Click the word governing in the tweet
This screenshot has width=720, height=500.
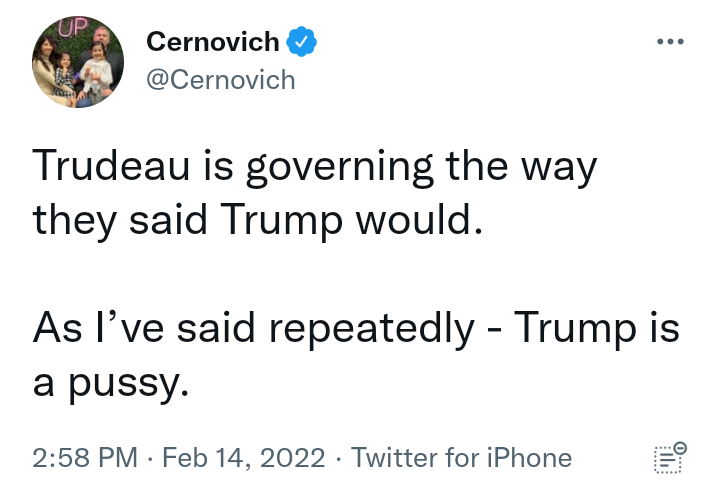pos(339,168)
